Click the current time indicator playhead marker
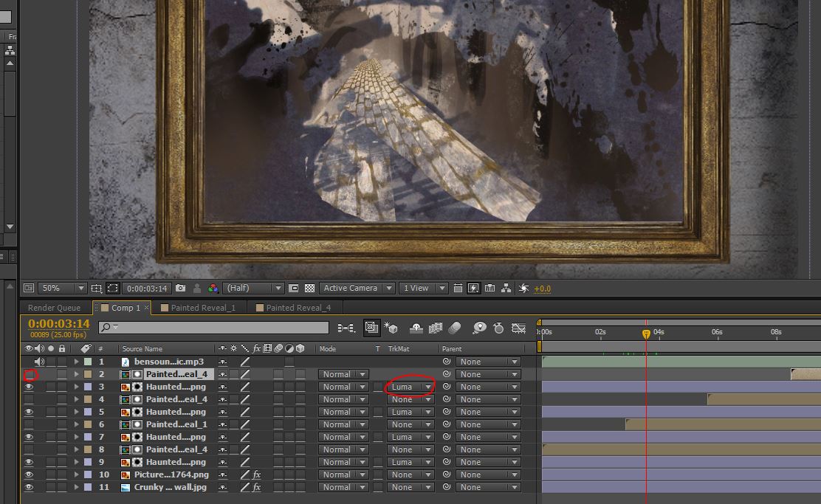 coord(646,334)
